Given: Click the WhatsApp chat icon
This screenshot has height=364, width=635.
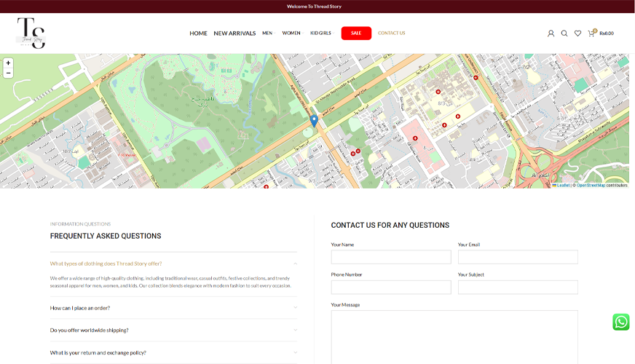Looking at the screenshot, I should 620,322.
